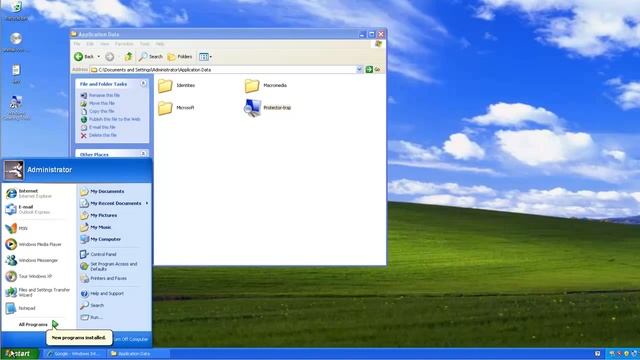640x360 pixels.
Task: Click the Start button
Action: coord(19,353)
